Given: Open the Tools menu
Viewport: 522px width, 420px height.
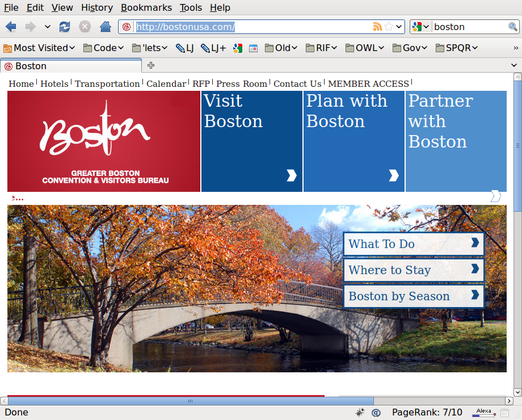Looking at the screenshot, I should pos(191,7).
